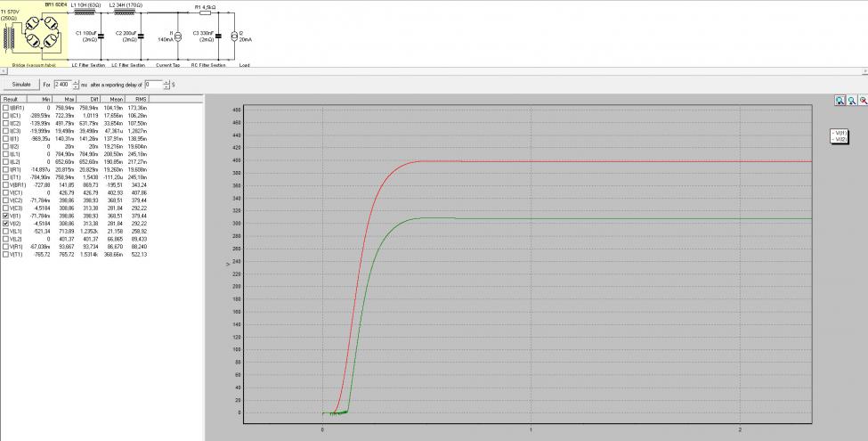Viewport: 868px width, 441px height.
Task: Click the Simulate button
Action: point(21,85)
